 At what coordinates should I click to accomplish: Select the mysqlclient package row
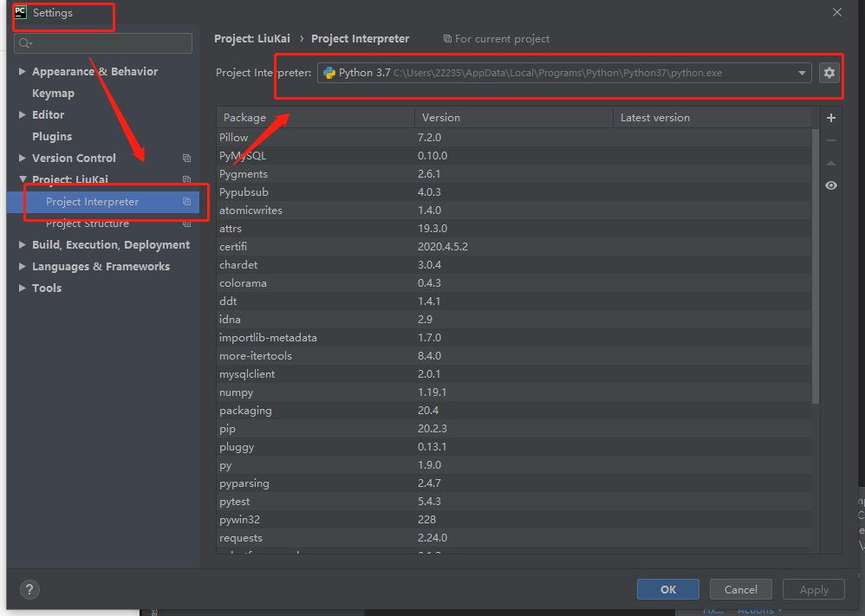coord(514,374)
